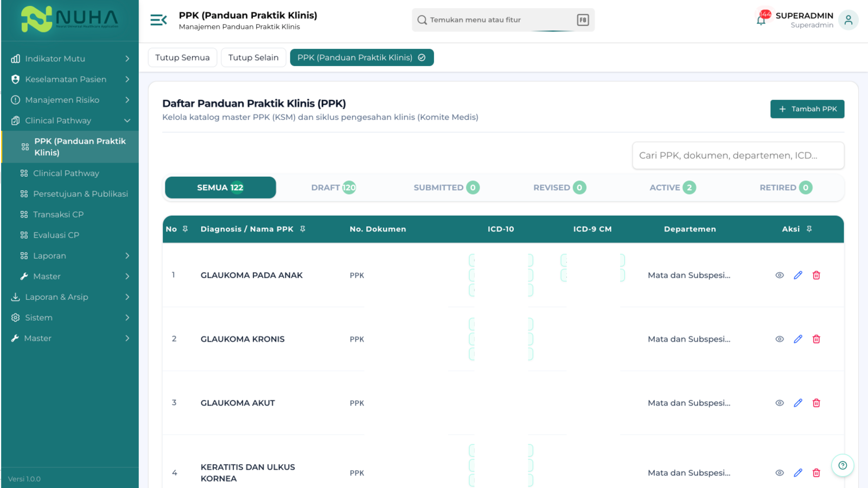Screen dimensions: 868x488
Task: Open the help question mark bubble
Action: pyautogui.click(x=843, y=465)
